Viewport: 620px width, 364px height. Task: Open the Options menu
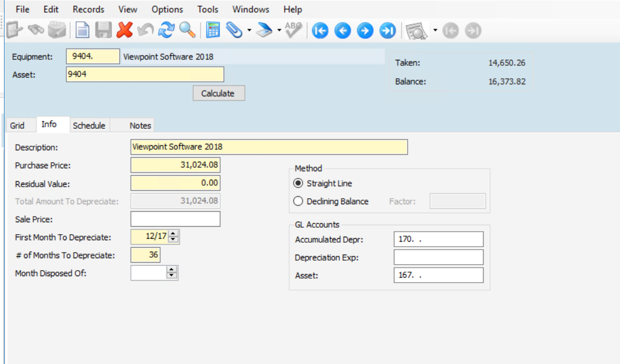(x=167, y=9)
